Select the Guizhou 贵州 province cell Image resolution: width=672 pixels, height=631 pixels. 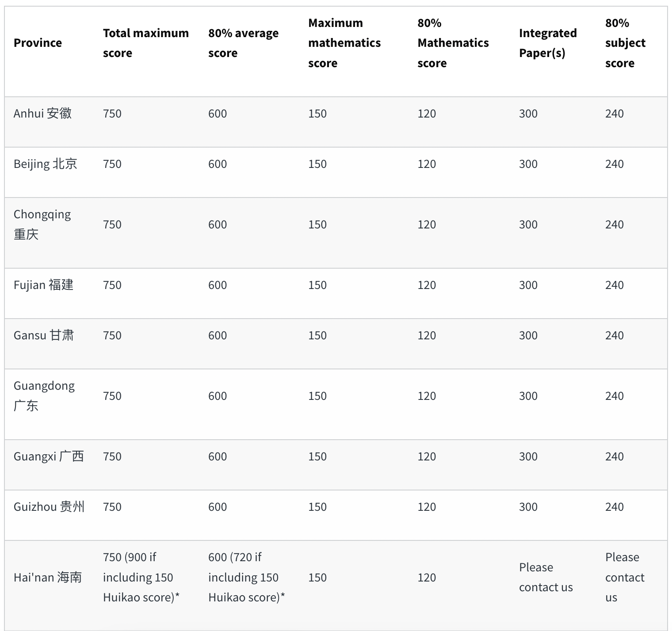click(49, 507)
